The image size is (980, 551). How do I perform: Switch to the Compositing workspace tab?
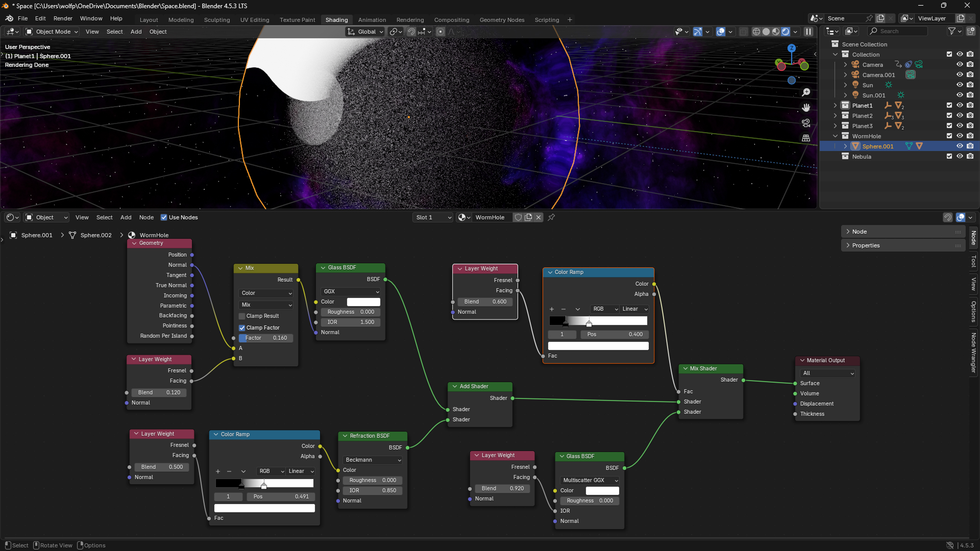[x=451, y=20]
